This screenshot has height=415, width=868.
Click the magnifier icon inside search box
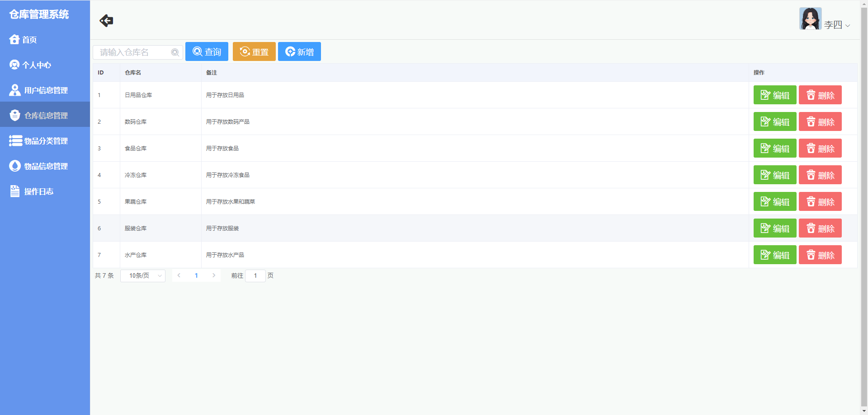click(175, 52)
